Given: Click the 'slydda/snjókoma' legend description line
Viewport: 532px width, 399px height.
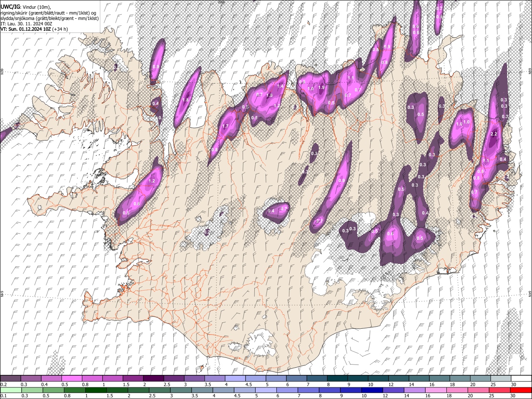Looking at the screenshot, I should (x=49, y=18).
